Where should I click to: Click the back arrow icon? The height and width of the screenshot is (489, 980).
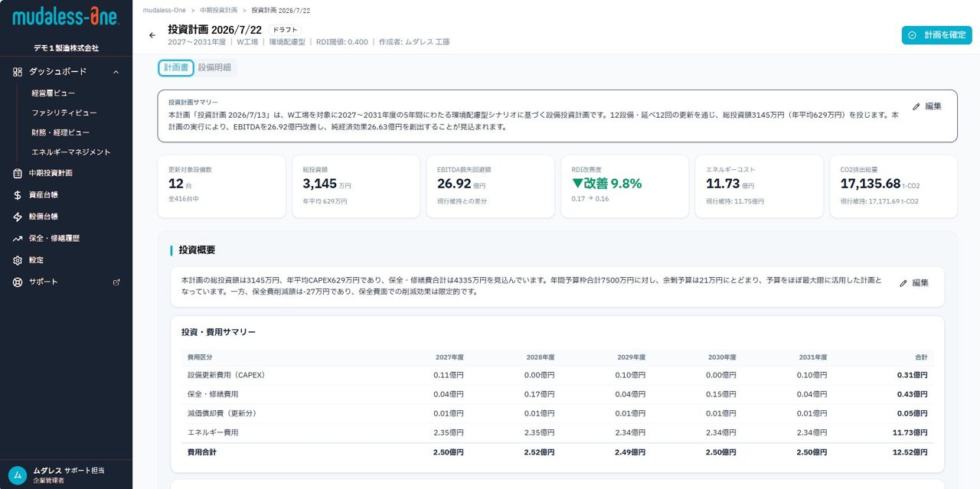coord(152,35)
